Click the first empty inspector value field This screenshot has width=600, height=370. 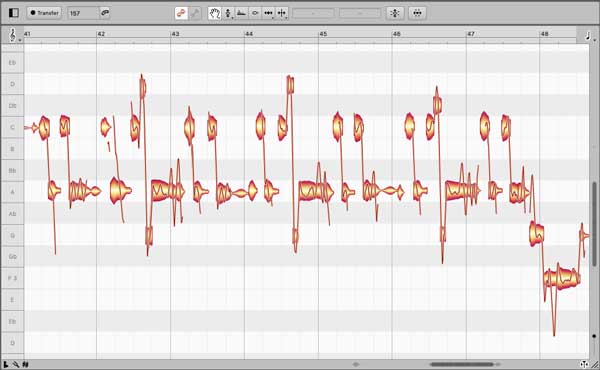coord(313,13)
